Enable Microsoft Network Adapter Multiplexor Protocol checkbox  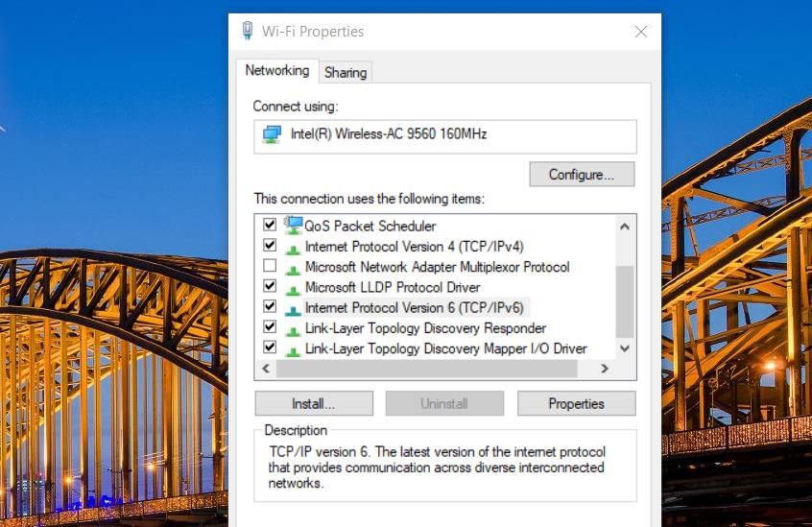[270, 265]
